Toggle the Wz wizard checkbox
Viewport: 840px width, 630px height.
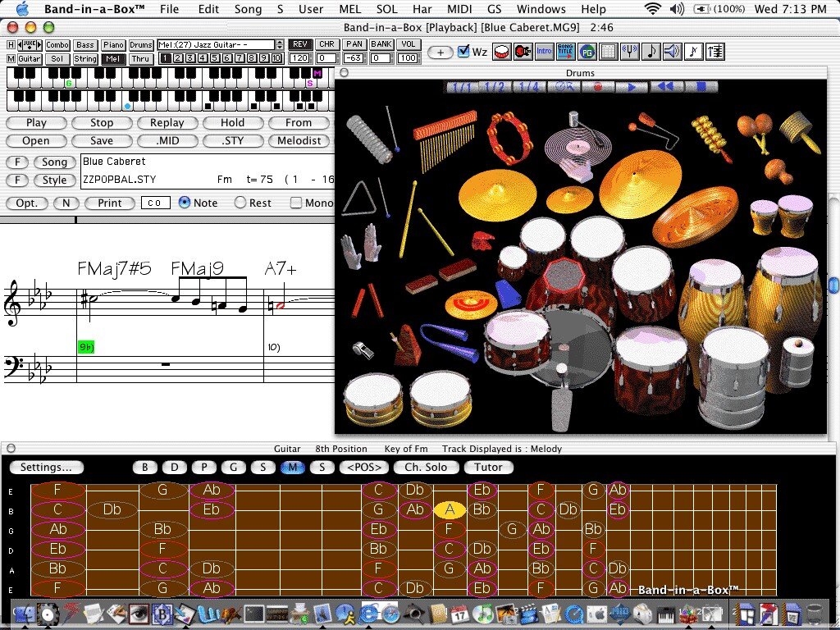(464, 52)
